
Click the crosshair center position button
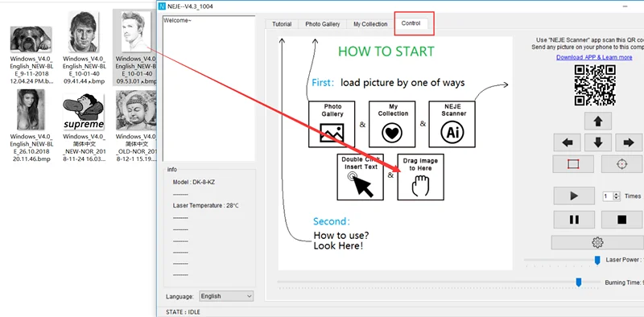(621, 164)
